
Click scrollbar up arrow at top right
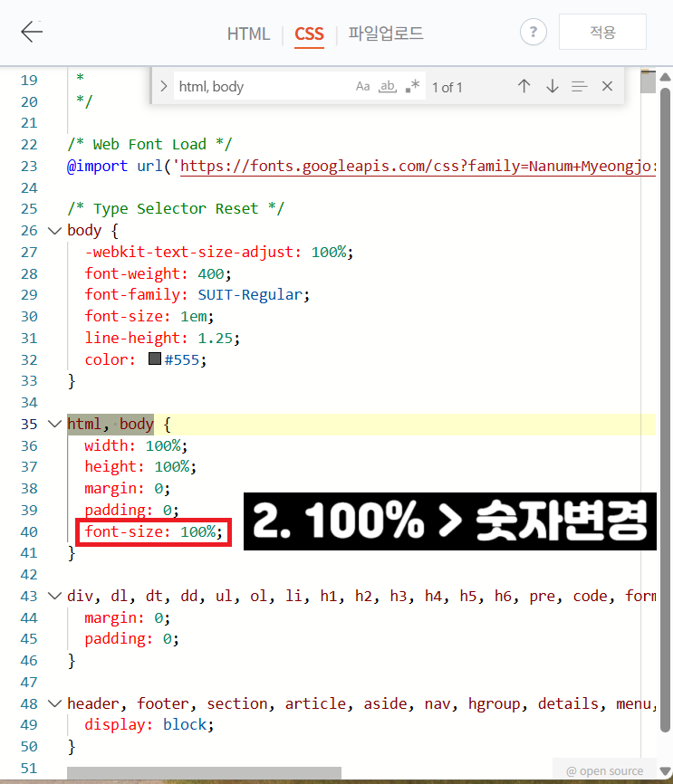click(665, 77)
